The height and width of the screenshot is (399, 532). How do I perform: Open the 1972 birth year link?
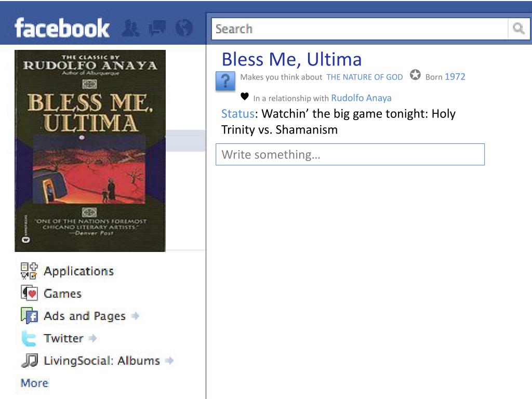point(455,77)
